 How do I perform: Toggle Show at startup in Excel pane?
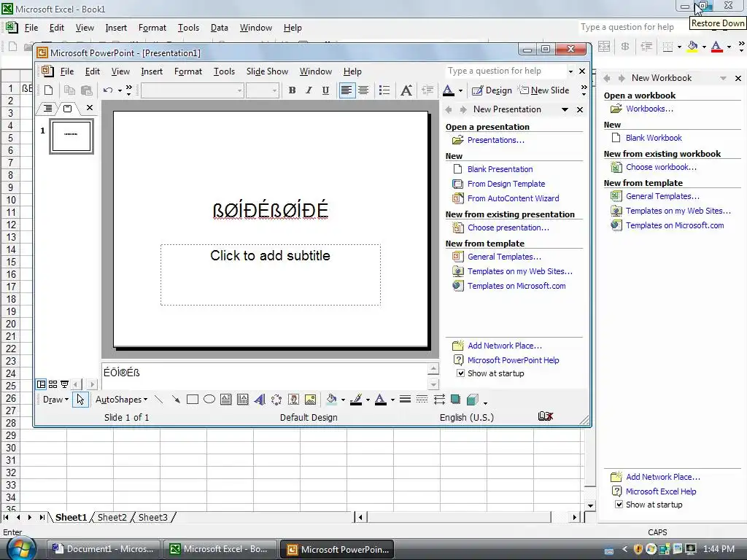tap(619, 505)
